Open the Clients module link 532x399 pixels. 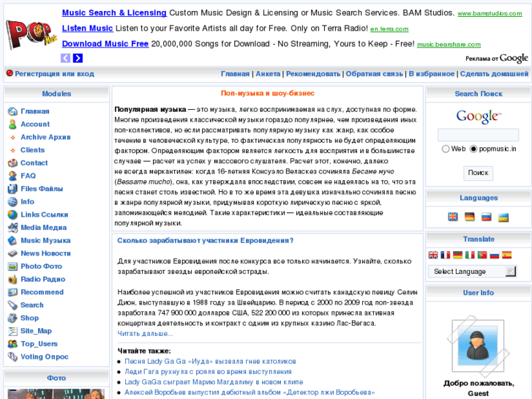(33, 150)
